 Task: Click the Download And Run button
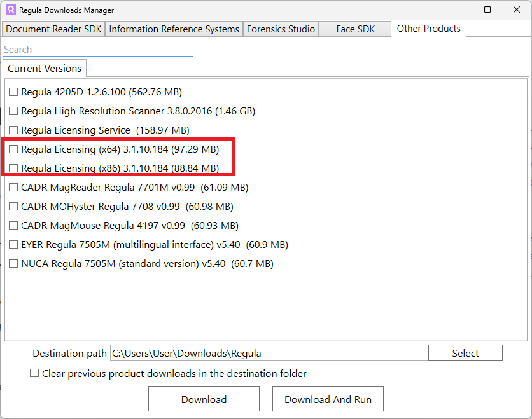coord(328,399)
